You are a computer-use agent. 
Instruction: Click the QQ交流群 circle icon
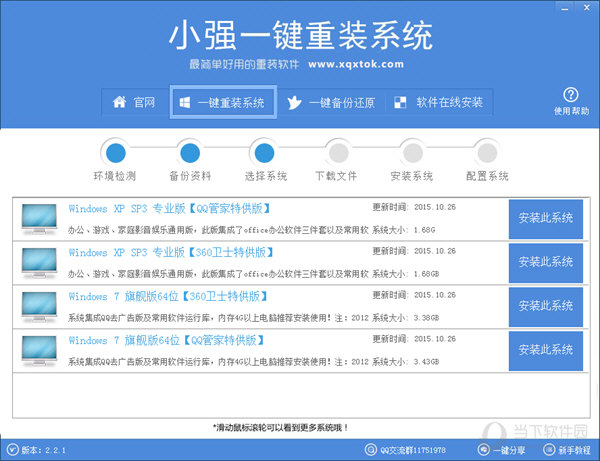tap(370, 450)
